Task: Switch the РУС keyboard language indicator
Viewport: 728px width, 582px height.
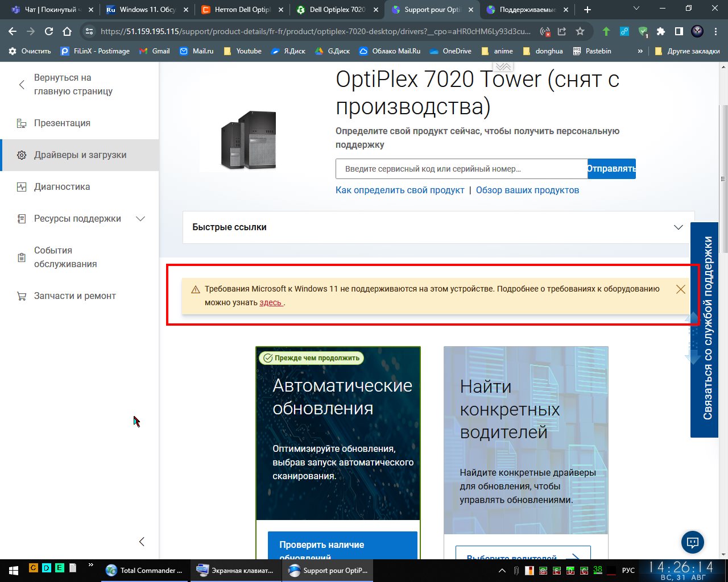Action: tap(628, 571)
